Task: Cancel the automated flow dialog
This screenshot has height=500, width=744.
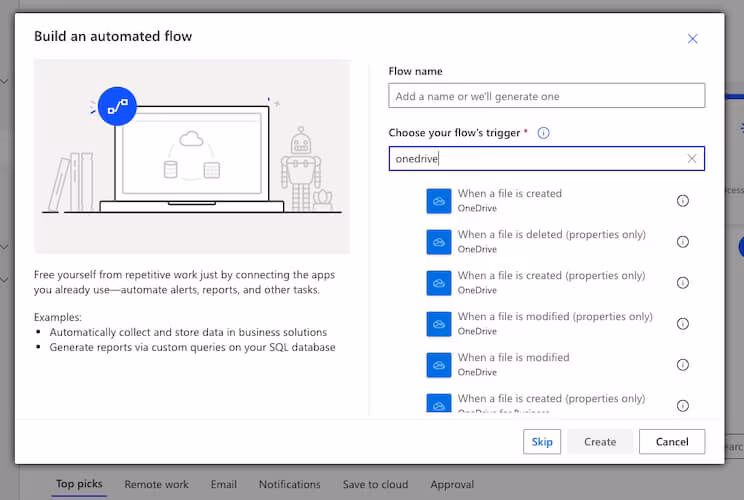Action: 672,442
